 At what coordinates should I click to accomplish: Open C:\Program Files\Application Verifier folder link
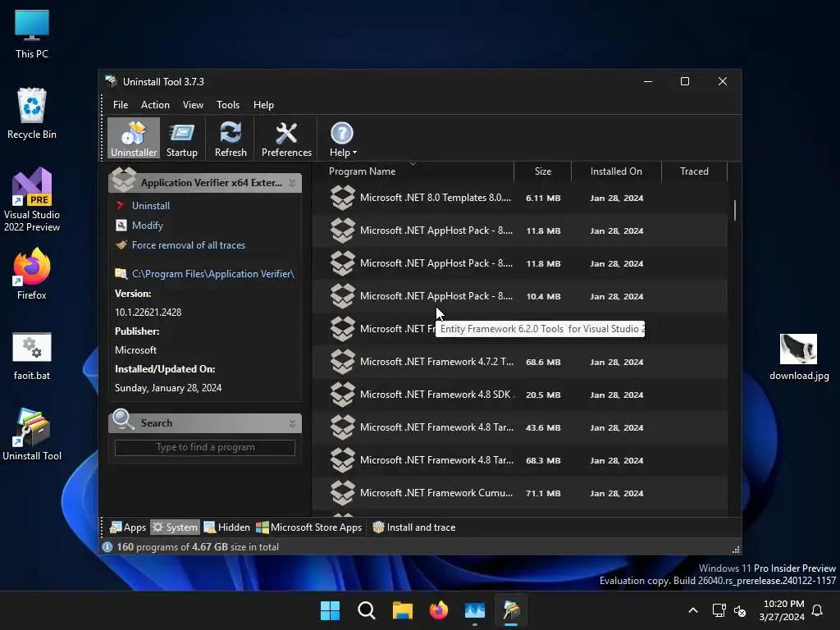212,274
